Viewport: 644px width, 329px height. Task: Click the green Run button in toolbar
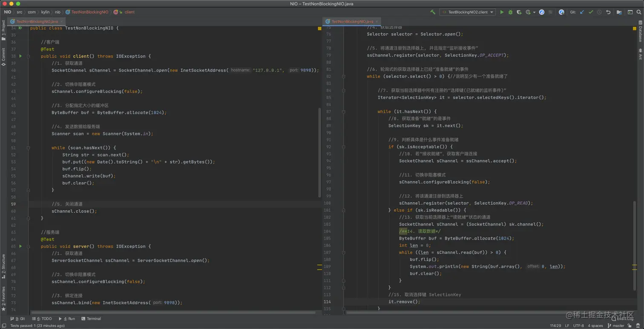(502, 12)
